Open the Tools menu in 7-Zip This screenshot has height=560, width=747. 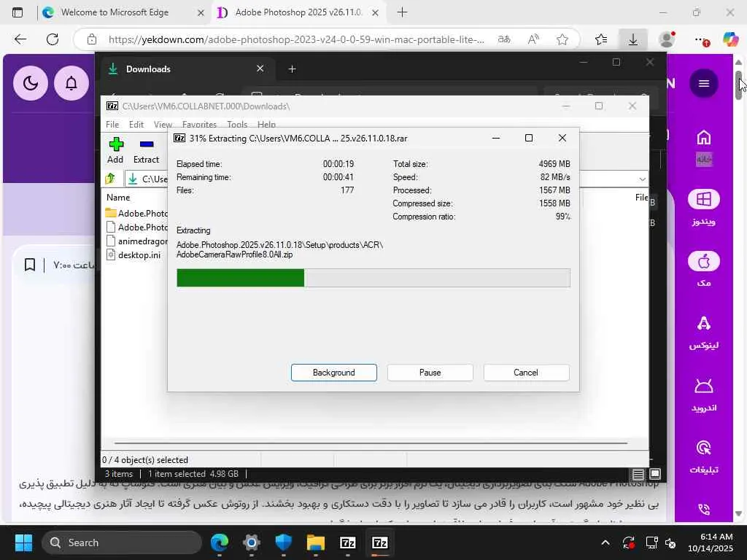click(237, 124)
